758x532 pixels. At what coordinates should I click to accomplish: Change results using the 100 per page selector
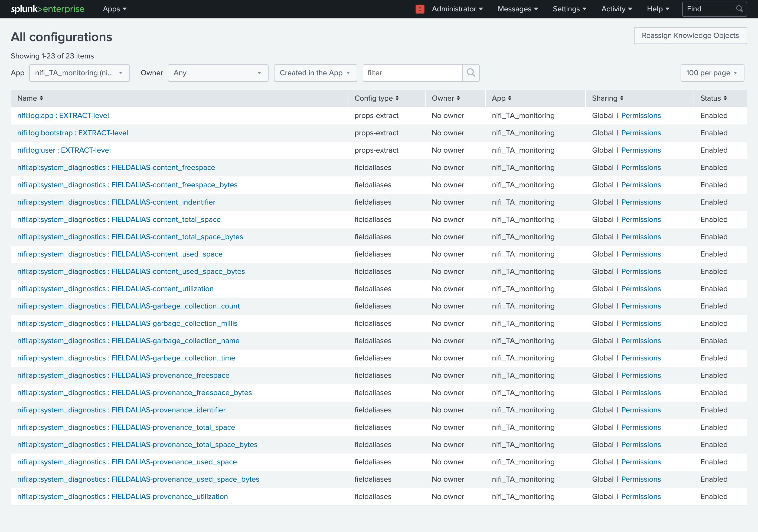(712, 73)
